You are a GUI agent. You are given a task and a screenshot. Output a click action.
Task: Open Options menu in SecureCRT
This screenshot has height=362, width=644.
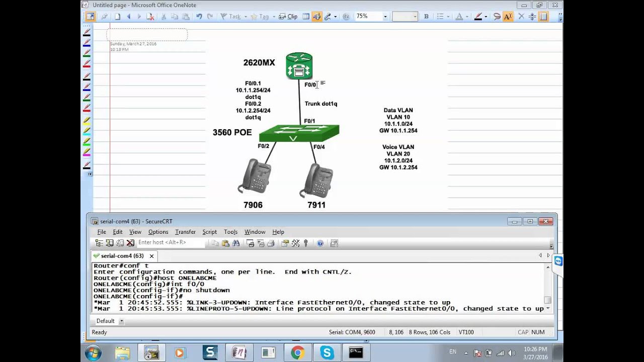coord(158,232)
